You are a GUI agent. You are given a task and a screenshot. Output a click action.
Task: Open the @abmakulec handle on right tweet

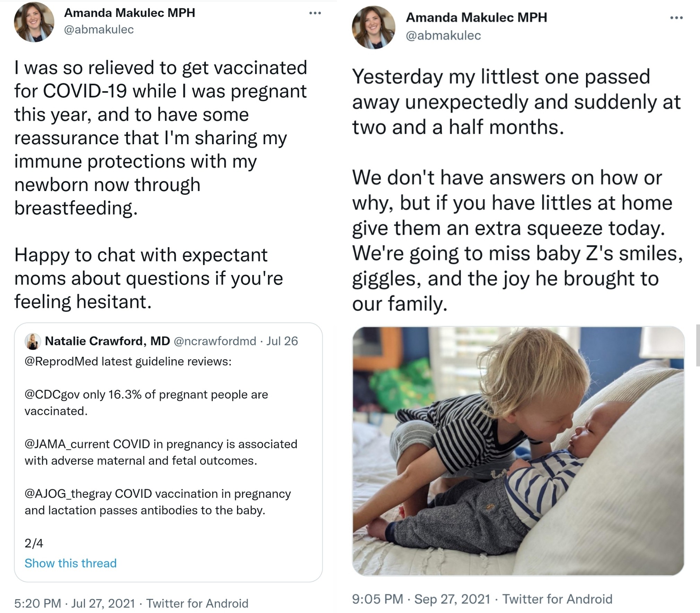pos(443,35)
